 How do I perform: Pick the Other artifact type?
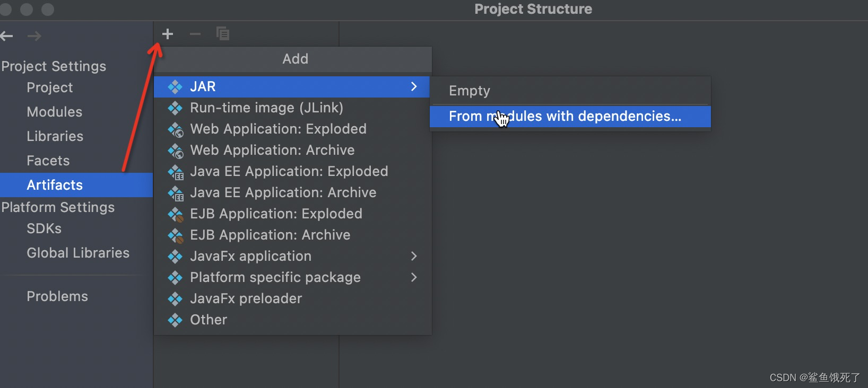pyautogui.click(x=209, y=320)
